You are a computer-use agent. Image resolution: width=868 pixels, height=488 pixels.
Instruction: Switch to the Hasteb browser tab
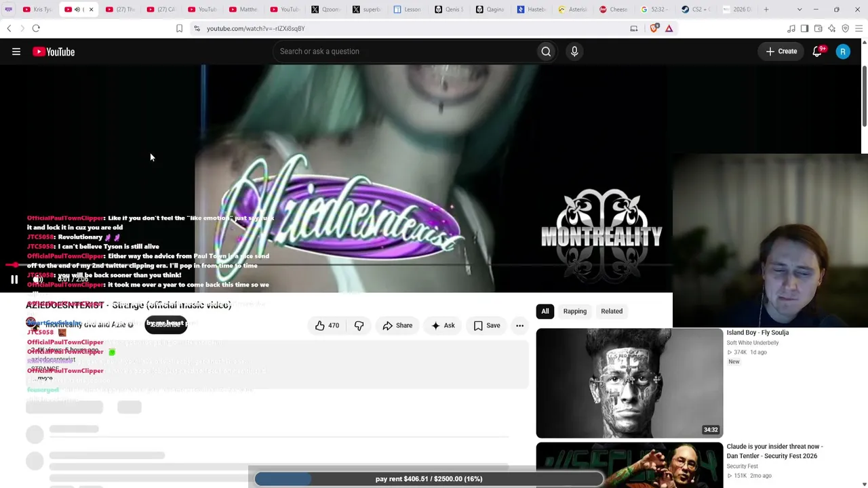point(532,9)
